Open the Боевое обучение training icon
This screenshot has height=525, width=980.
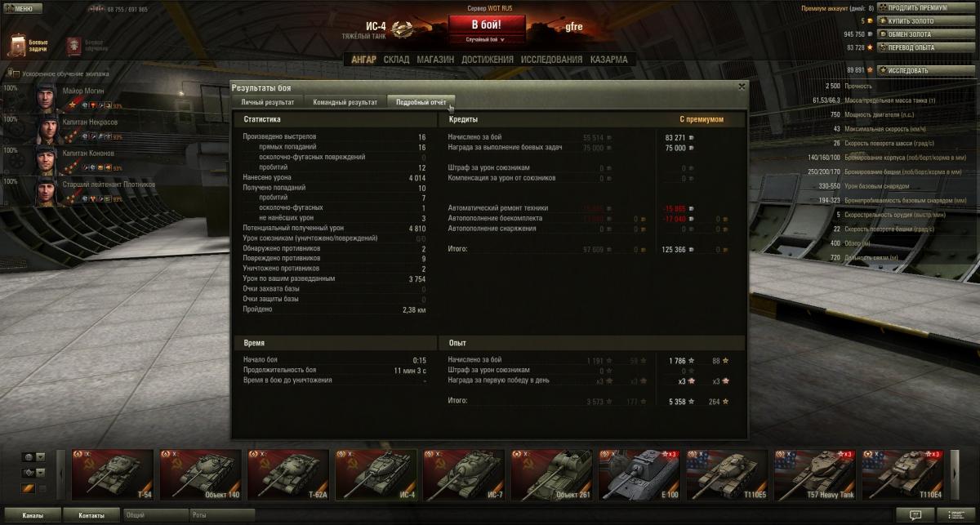[73, 45]
